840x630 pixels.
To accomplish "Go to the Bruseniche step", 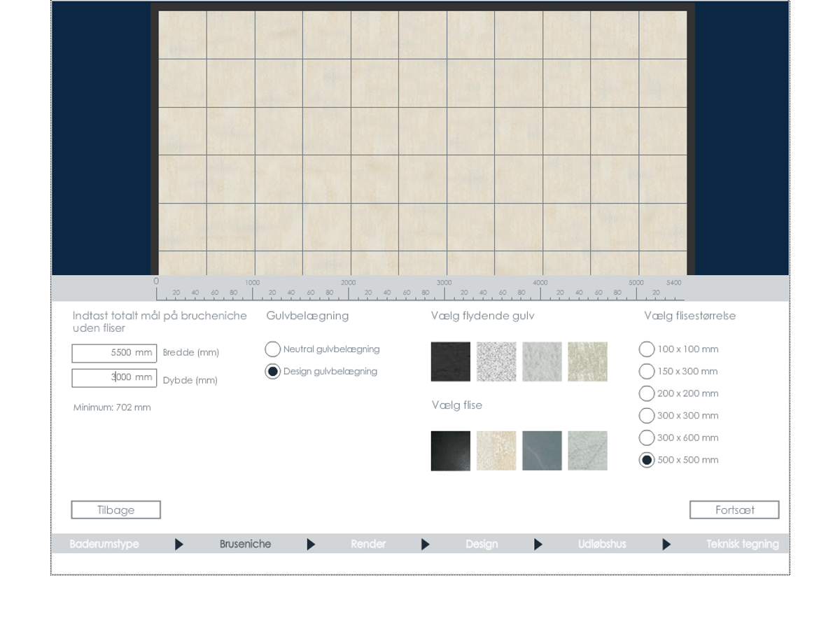I will 245,544.
